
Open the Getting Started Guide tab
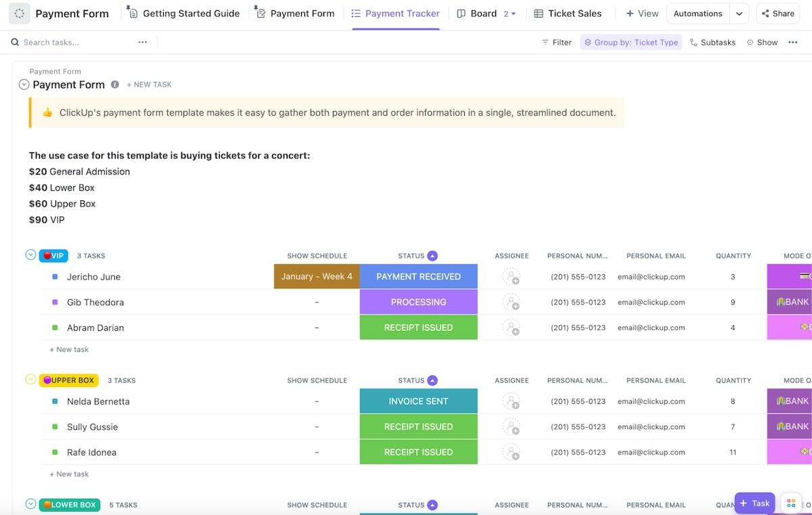pyautogui.click(x=183, y=14)
